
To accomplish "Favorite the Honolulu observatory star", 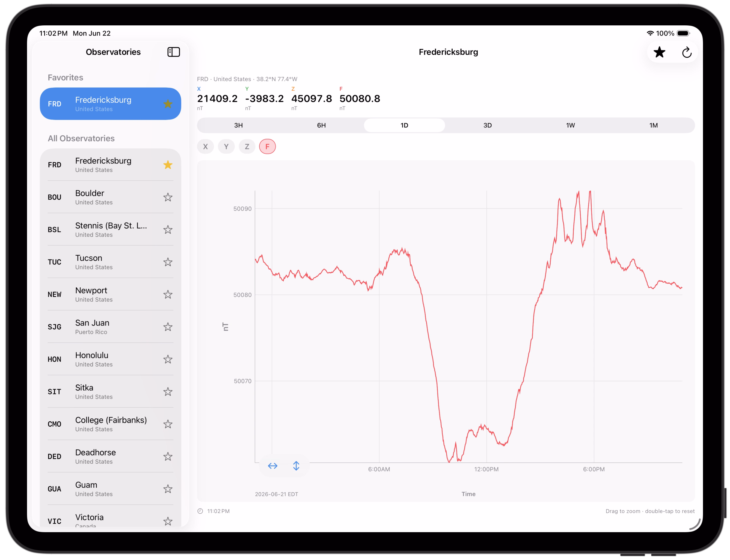I will pyautogui.click(x=168, y=359).
